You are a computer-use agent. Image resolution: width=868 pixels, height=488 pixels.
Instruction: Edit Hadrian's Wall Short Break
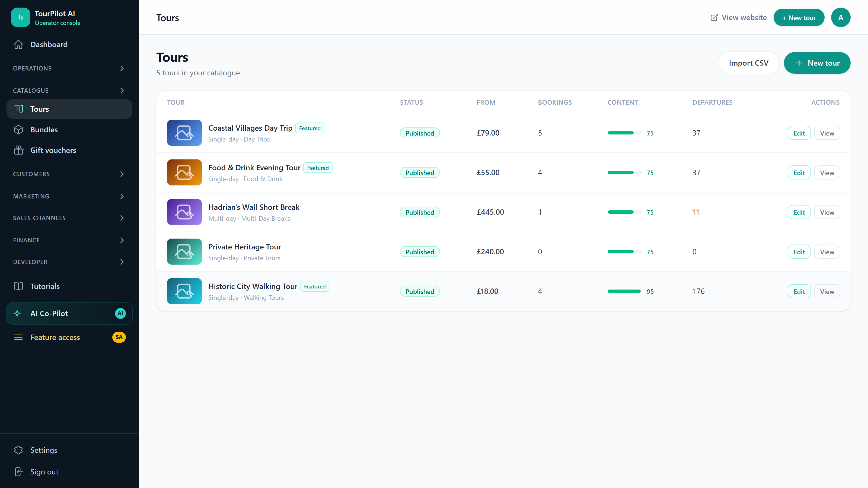[x=799, y=212]
